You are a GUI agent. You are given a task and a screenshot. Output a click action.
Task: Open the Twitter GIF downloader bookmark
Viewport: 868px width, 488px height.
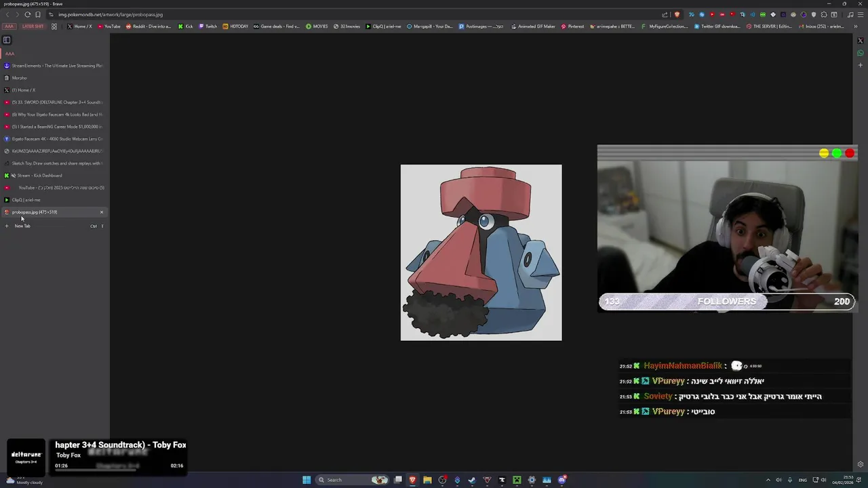point(717,26)
